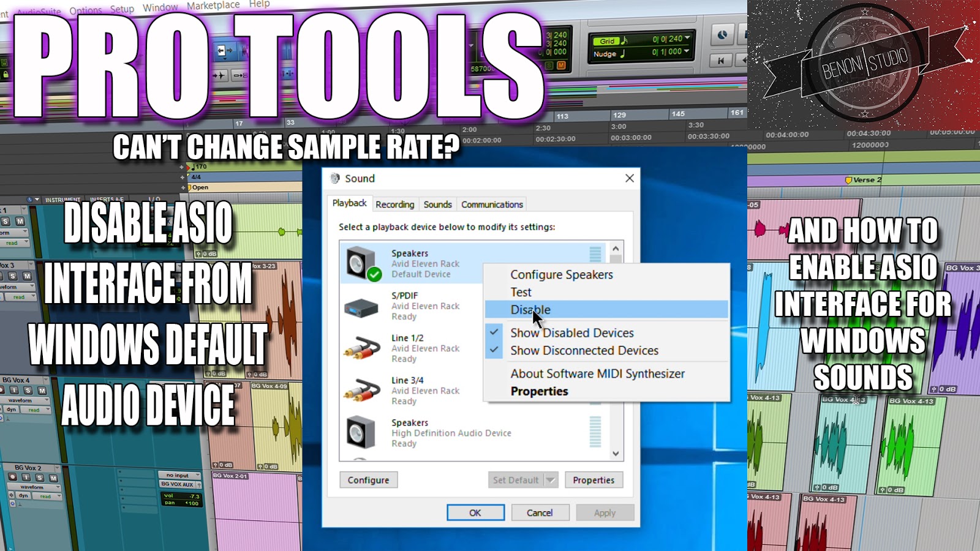Open Pro Tools Window menu
The width and height of the screenshot is (980, 551).
click(160, 7)
